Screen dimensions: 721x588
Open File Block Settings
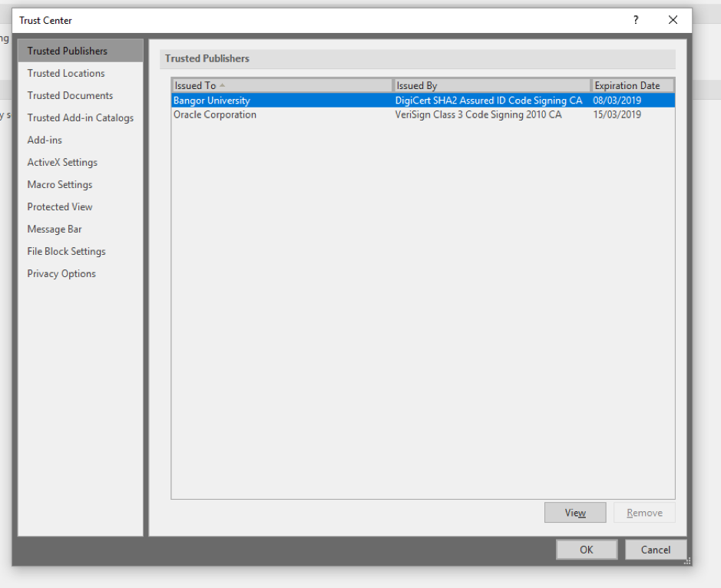81,252
